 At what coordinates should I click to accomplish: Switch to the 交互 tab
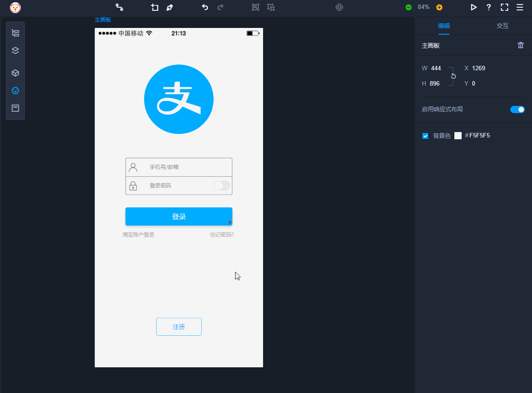(x=502, y=26)
